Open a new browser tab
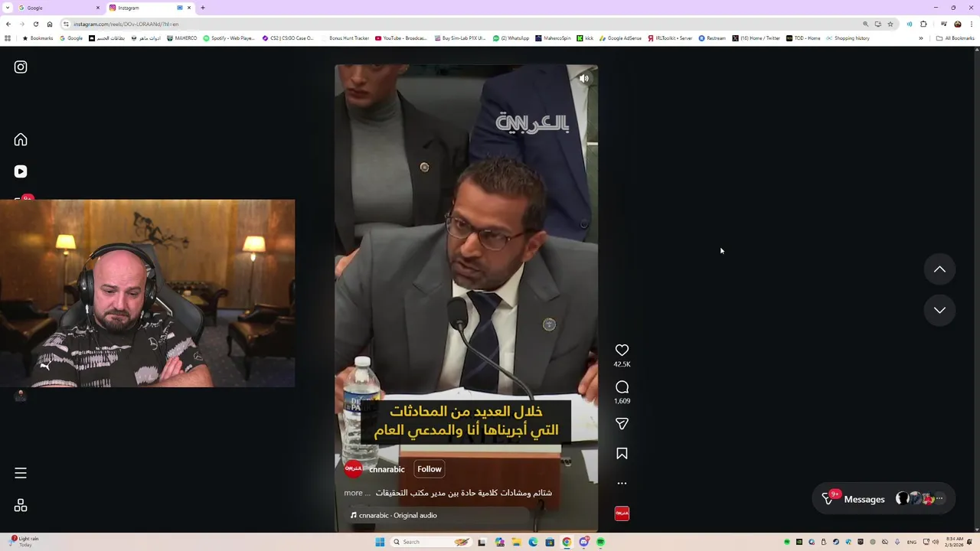The height and width of the screenshot is (551, 980). pos(203,8)
